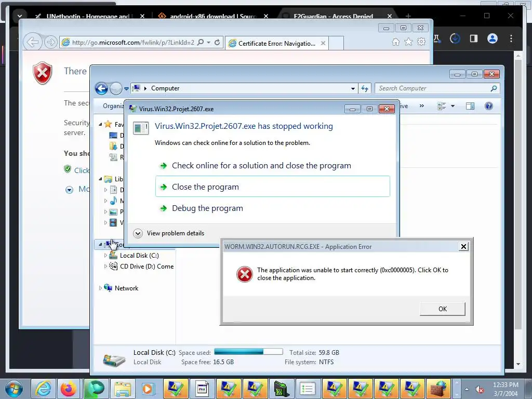Refresh the page in Internet Explorer
This screenshot has width=532, height=399.
click(217, 43)
